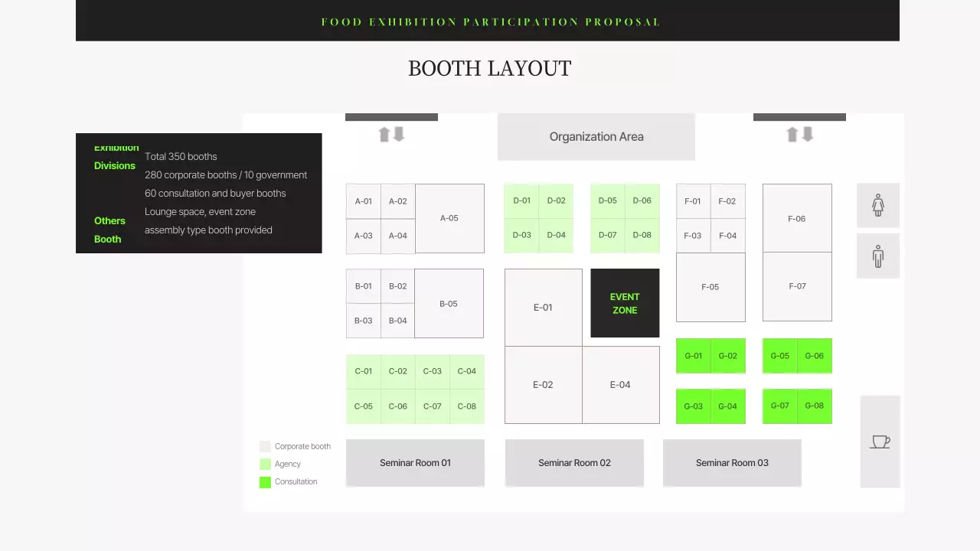Click the coffee cup lounge icon
980x551 pixels.
click(880, 442)
